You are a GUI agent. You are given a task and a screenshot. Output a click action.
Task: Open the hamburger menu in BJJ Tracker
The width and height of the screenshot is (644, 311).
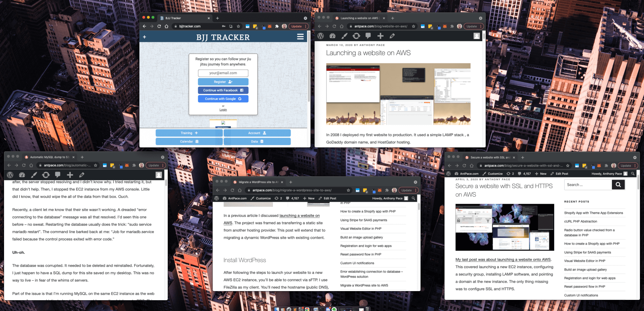click(300, 37)
